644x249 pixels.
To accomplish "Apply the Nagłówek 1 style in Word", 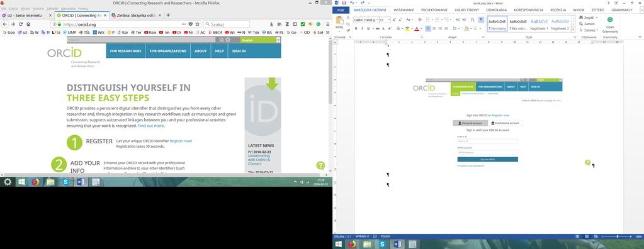I will pos(539,24).
